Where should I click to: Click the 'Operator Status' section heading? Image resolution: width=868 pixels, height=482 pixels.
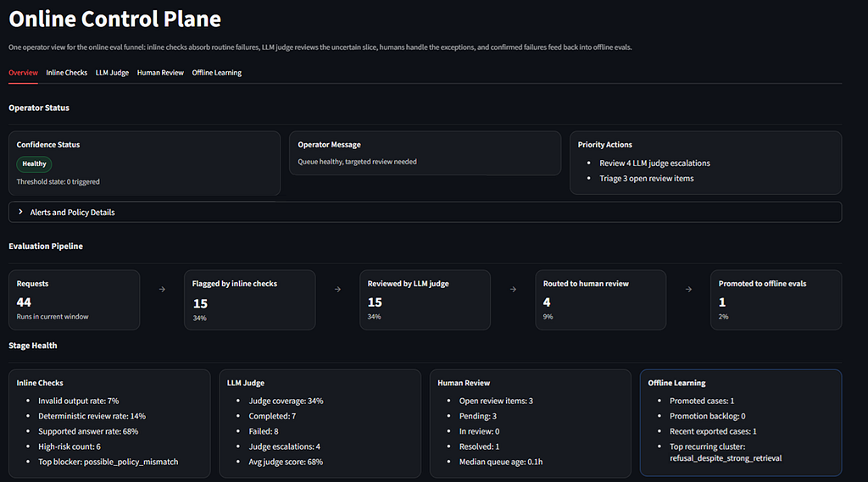pyautogui.click(x=39, y=108)
